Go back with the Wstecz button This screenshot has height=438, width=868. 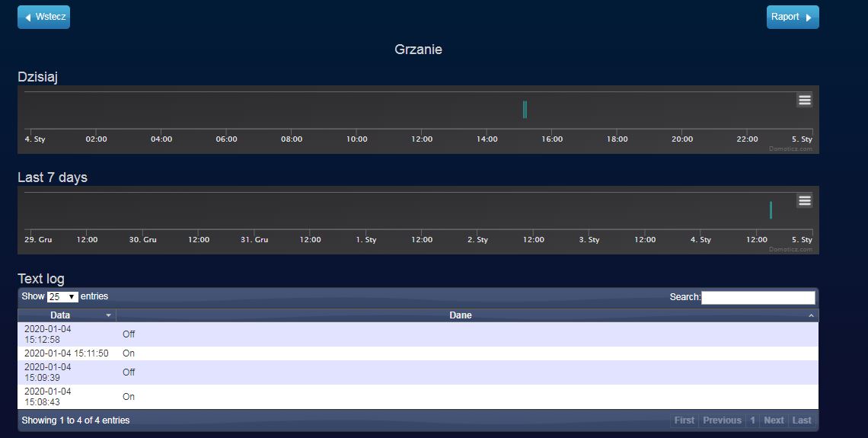[43, 18]
